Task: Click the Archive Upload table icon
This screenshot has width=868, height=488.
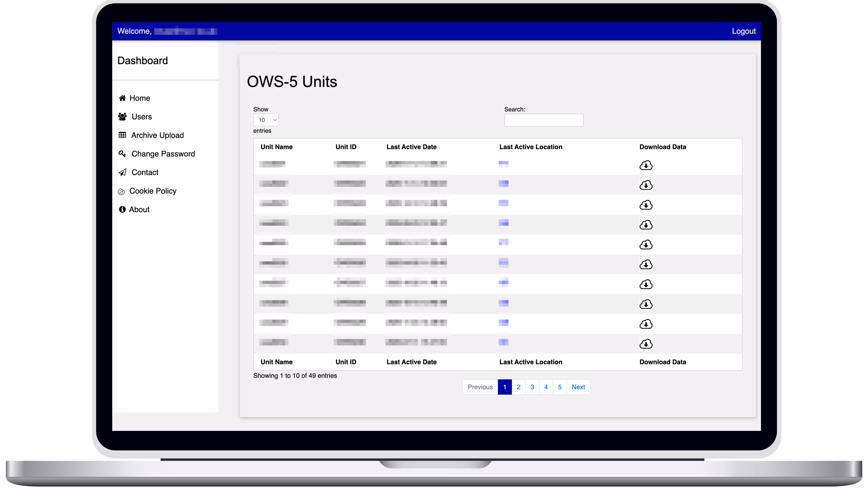Action: click(122, 135)
